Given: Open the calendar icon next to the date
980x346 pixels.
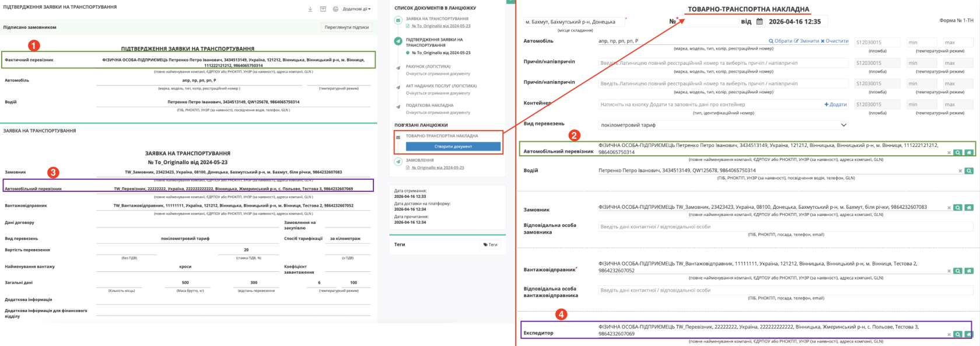Looking at the screenshot, I should coord(759,22).
